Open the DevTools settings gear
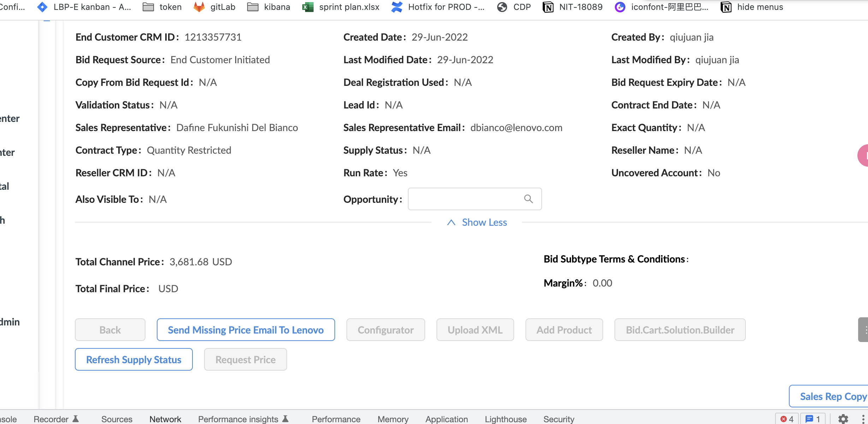The height and width of the screenshot is (424, 868). coord(843,419)
